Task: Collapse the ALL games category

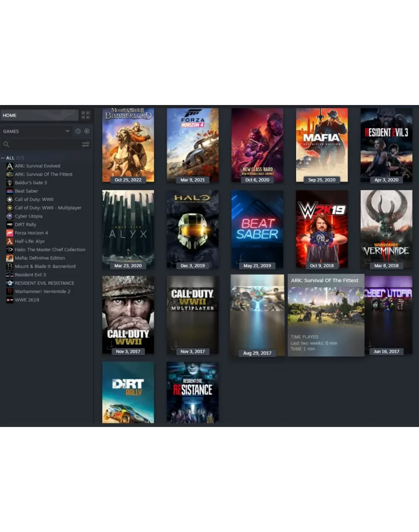Action: 3,158
